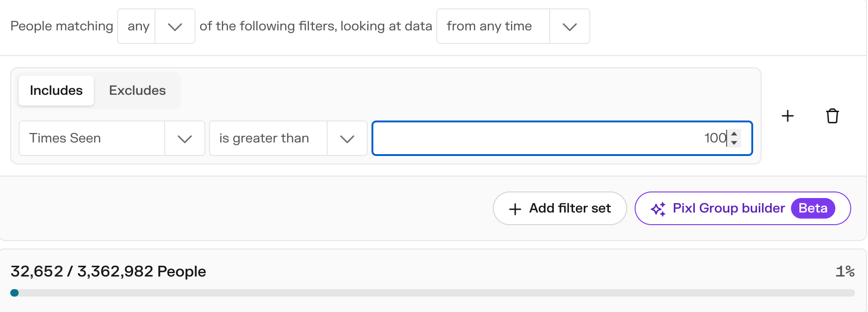Click the Add filter set button
This screenshot has width=868, height=312.
point(560,208)
